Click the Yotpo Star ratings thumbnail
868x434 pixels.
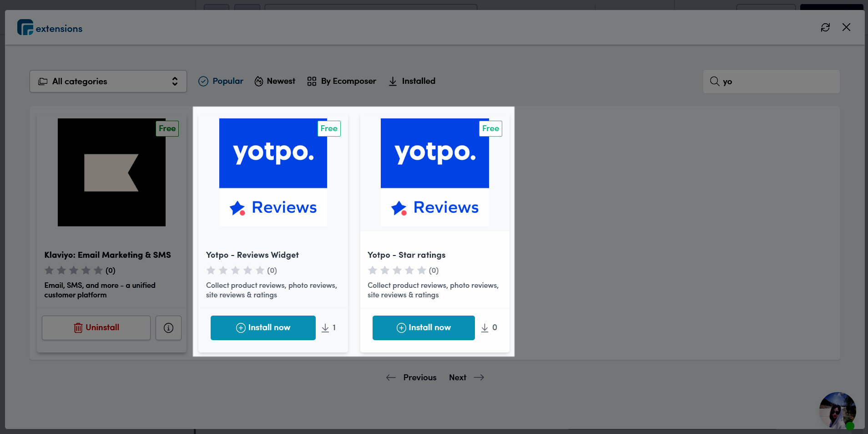435,173
